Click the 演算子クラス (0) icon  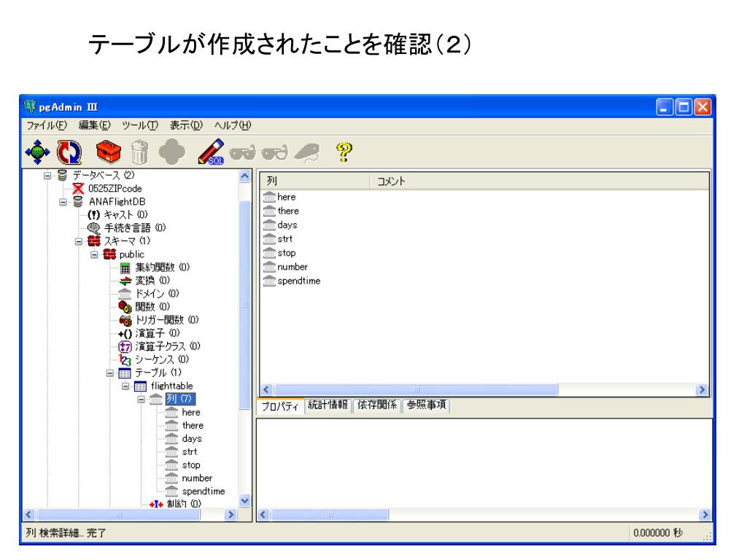point(125,346)
